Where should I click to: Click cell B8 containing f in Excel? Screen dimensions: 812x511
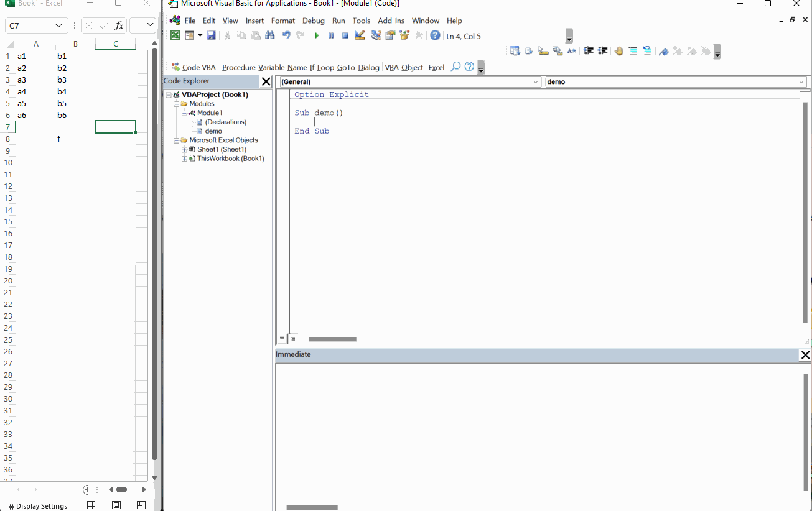[x=75, y=139]
